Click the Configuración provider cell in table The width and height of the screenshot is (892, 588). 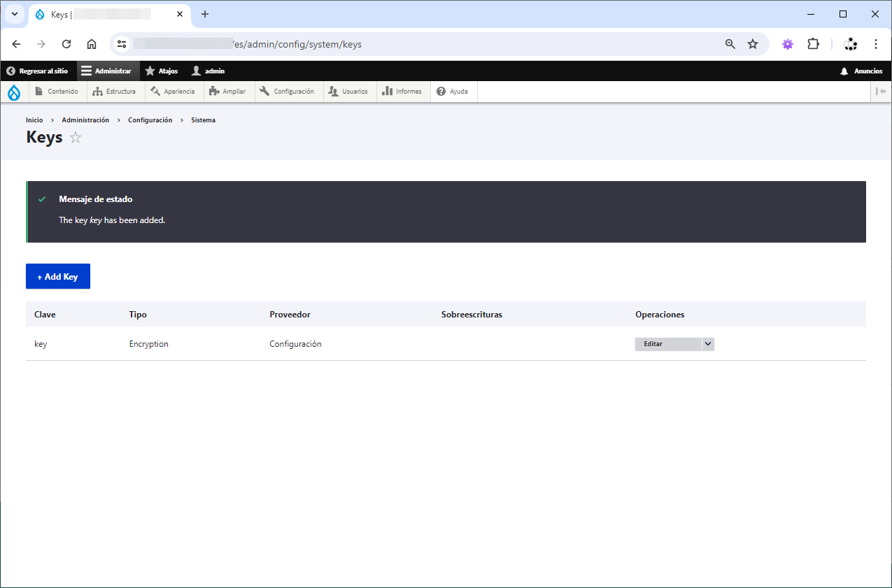[x=295, y=344]
